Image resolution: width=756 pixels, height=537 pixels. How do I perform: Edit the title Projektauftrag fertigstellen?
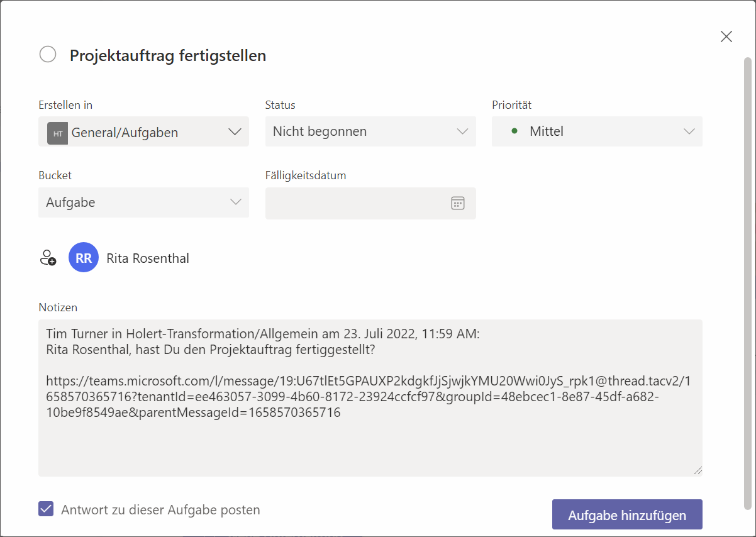pyautogui.click(x=168, y=55)
